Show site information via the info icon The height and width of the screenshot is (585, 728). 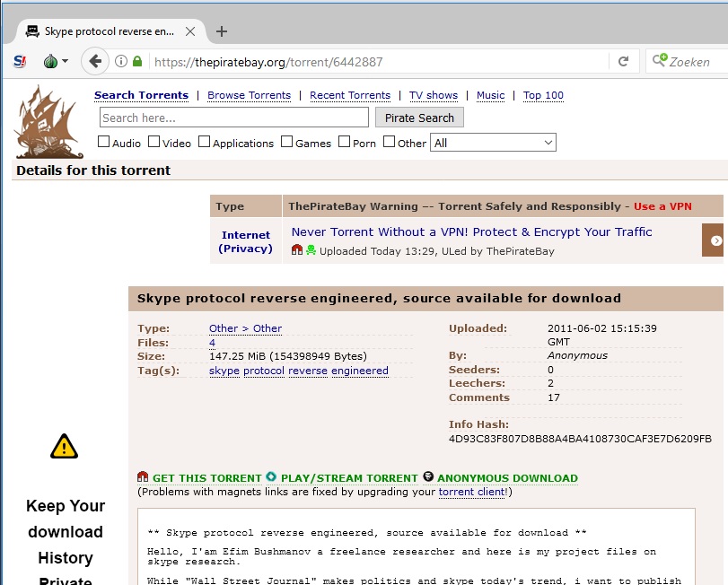[120, 61]
